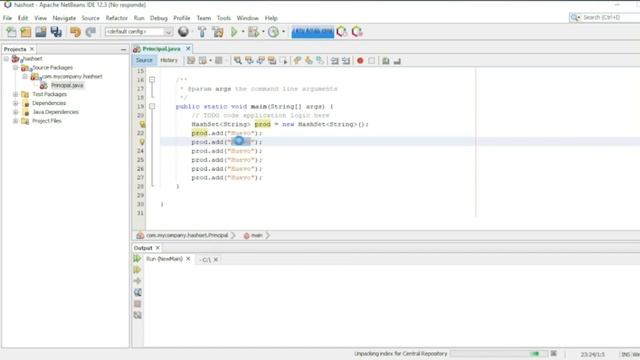Open the Refactor menu
This screenshot has width=640, height=360.
pyautogui.click(x=116, y=18)
